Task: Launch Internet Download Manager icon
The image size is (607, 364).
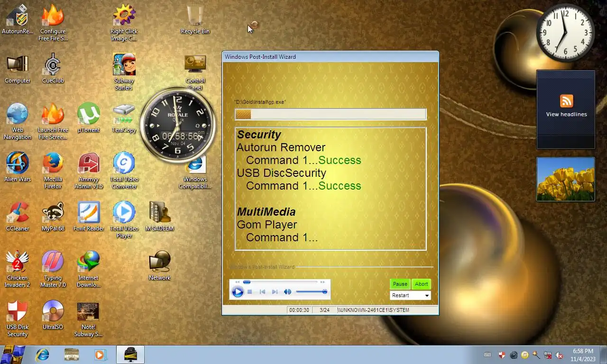Action: 89,269
